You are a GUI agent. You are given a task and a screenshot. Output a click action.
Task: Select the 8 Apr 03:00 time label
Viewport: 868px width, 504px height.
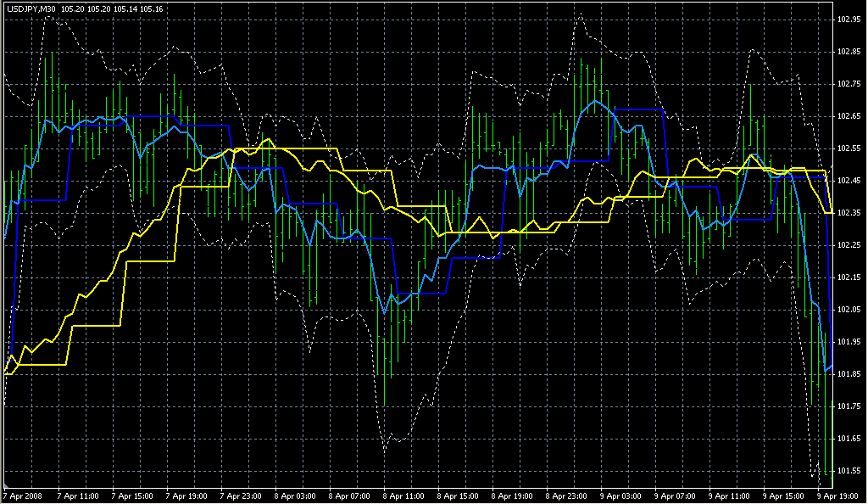pos(297,495)
